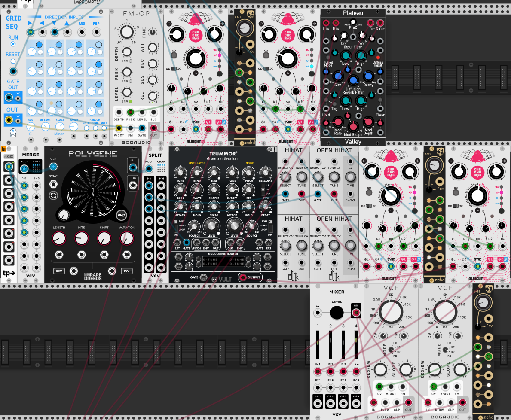Click the V/OCT jack on FM-OP
The image size is (511, 420).
pos(119,128)
